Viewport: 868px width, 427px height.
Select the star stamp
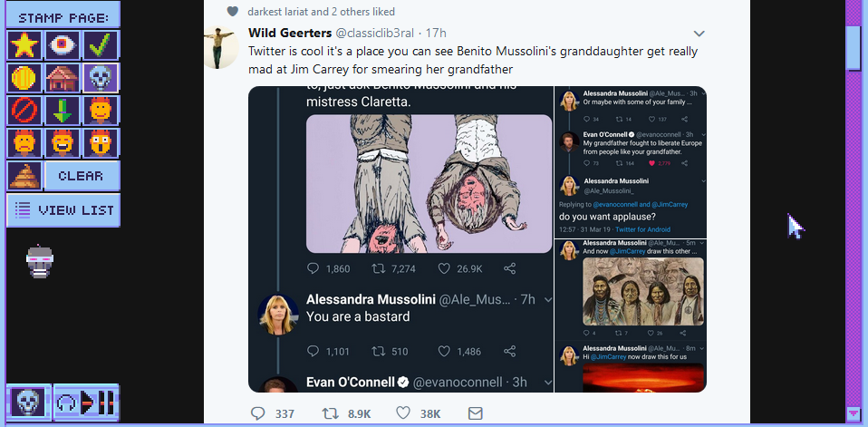[x=24, y=45]
